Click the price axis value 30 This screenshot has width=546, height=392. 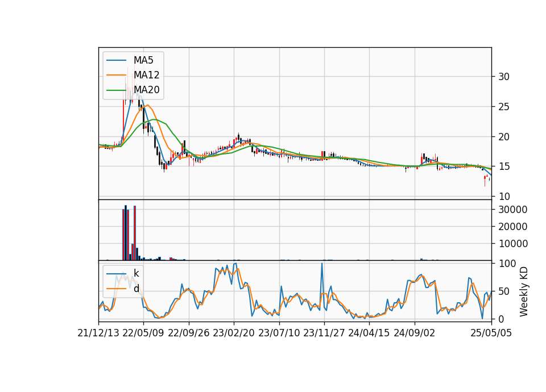504,77
